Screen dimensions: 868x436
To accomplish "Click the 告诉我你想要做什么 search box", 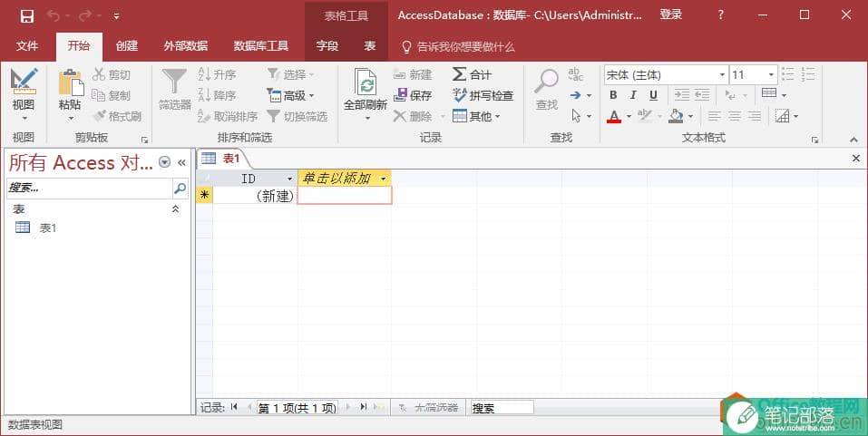I will [458, 46].
